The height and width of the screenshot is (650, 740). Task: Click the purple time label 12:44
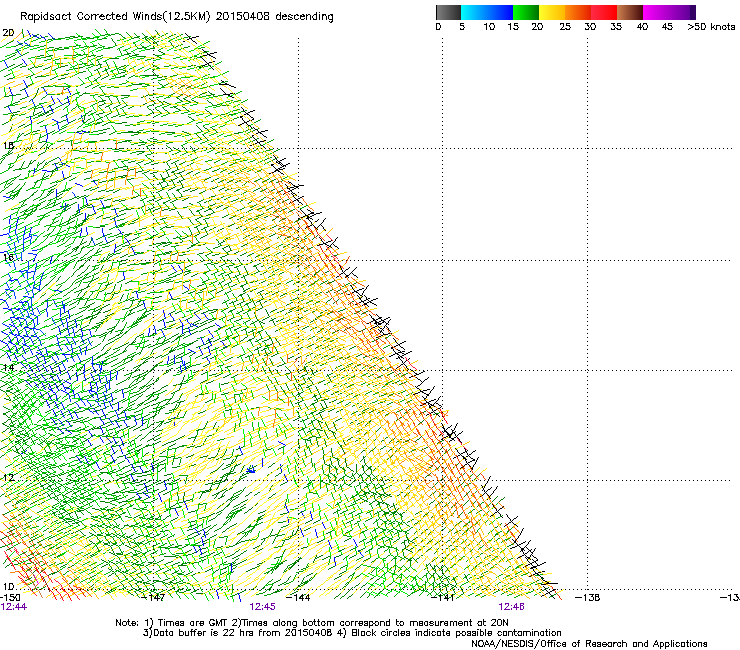(14, 607)
